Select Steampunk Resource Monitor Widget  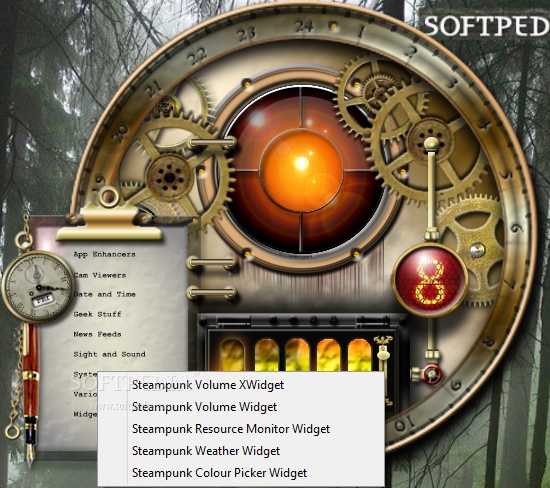[241, 429]
